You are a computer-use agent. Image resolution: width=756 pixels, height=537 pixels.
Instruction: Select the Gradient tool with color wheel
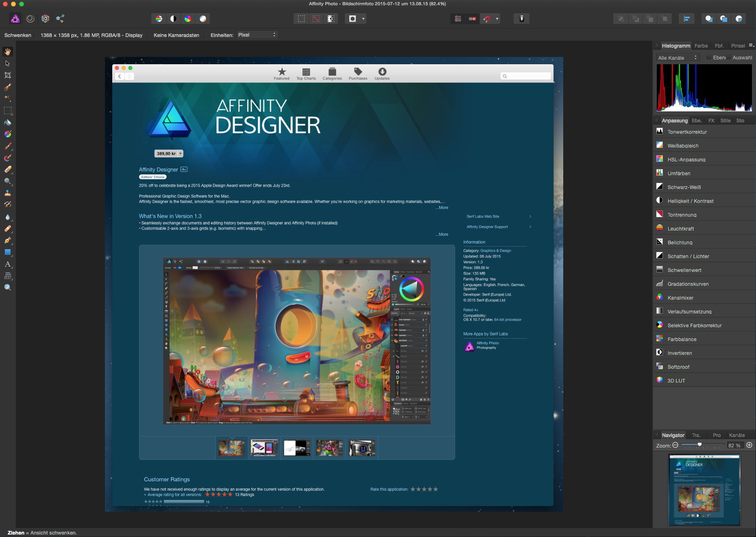8,134
